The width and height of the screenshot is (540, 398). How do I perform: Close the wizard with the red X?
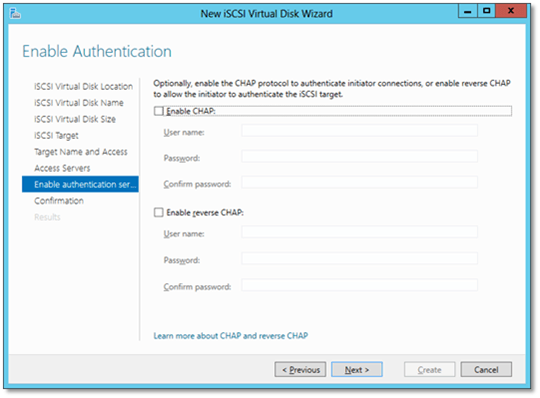511,11
